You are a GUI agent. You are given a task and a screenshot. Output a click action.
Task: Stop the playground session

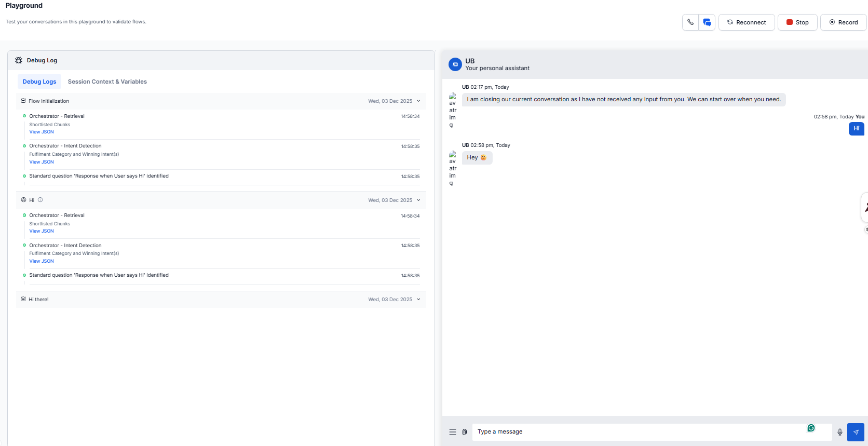797,22
